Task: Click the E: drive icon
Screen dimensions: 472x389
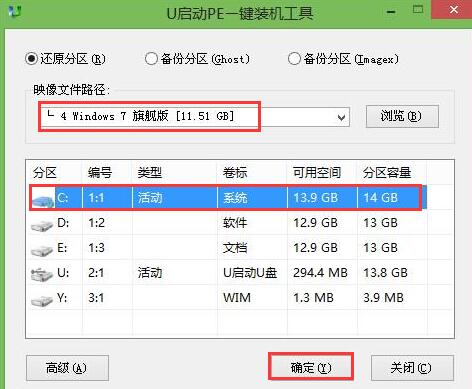Action: (42, 250)
